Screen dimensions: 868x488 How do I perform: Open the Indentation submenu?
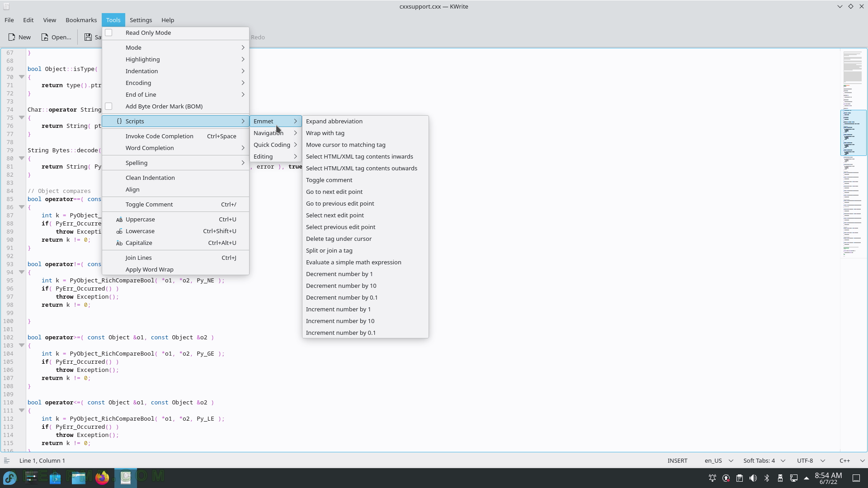175,71
